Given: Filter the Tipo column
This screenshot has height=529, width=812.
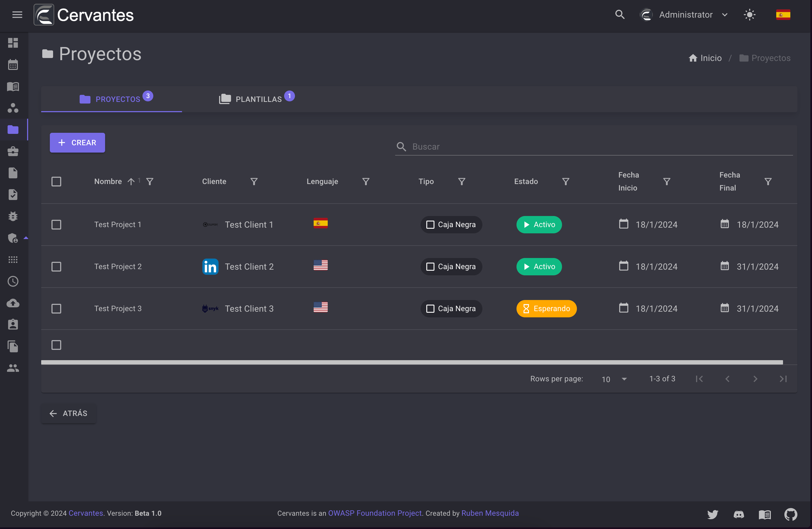Looking at the screenshot, I should tap(462, 182).
